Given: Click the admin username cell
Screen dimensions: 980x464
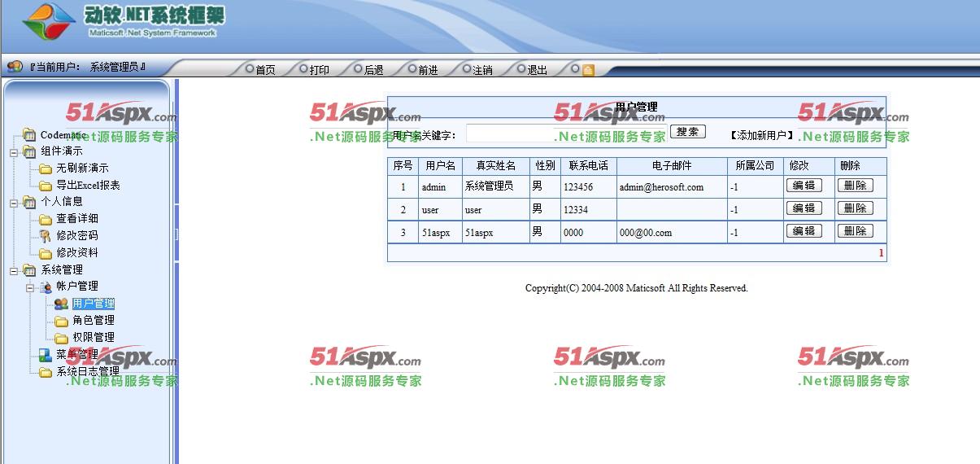Looking at the screenshot, I should tap(441, 186).
